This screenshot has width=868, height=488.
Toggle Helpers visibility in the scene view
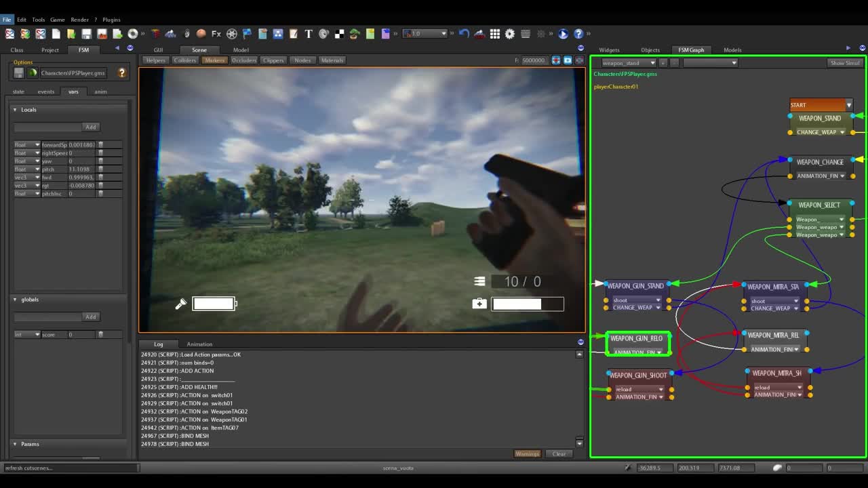coord(155,60)
